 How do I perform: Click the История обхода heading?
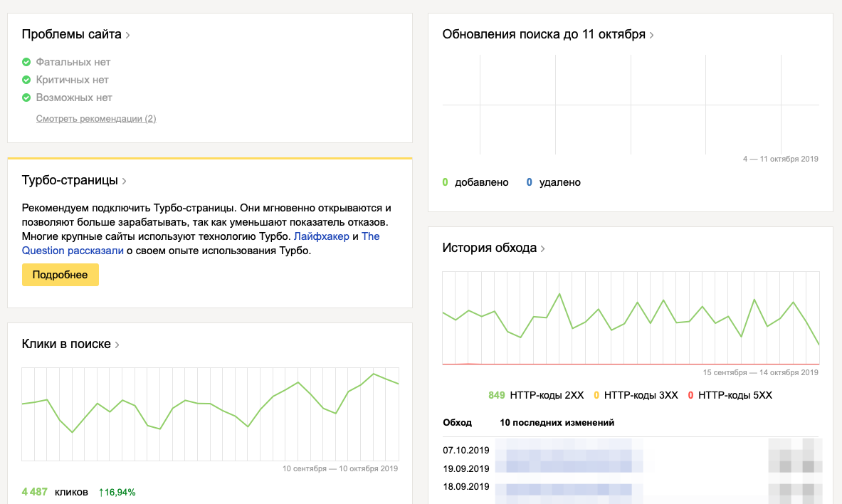(x=489, y=248)
